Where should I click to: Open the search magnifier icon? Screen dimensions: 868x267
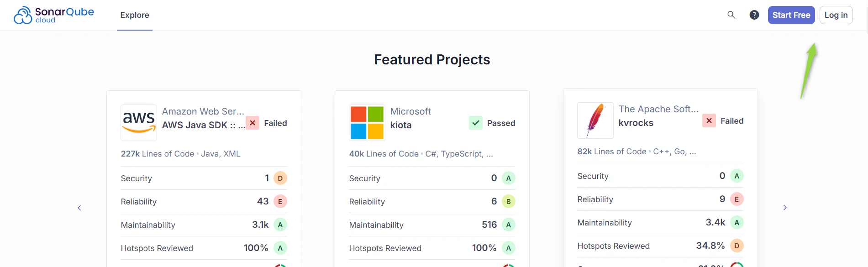[x=731, y=15]
